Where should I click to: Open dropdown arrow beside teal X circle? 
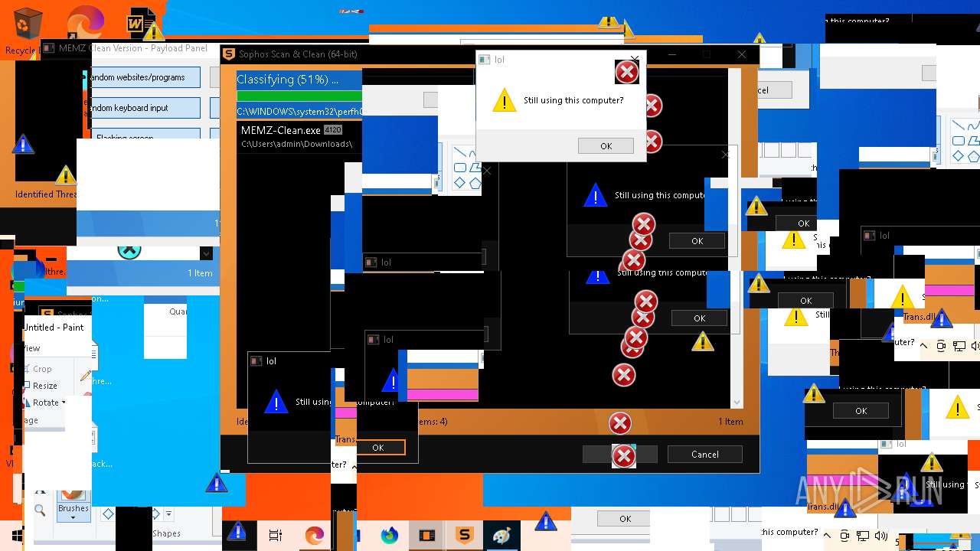coord(206,253)
